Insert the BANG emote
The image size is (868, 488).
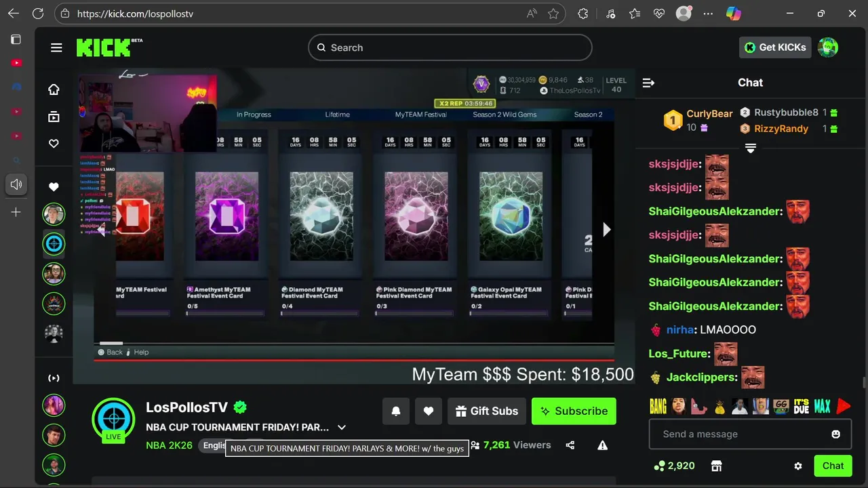click(658, 406)
